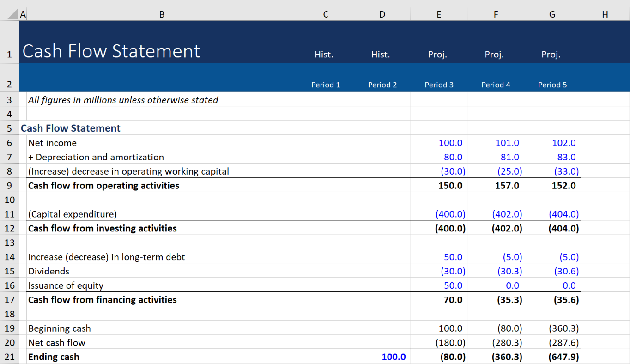Select row 12 header
The height and width of the screenshot is (364, 630).
[x=9, y=228]
